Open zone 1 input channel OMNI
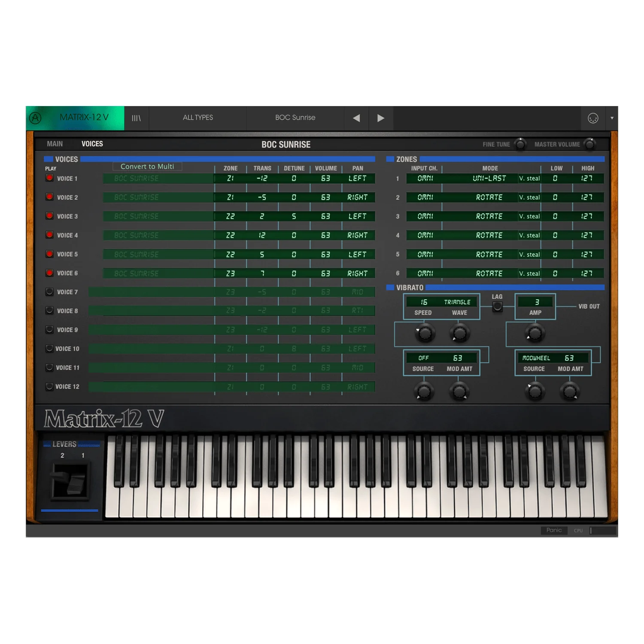 click(x=425, y=178)
